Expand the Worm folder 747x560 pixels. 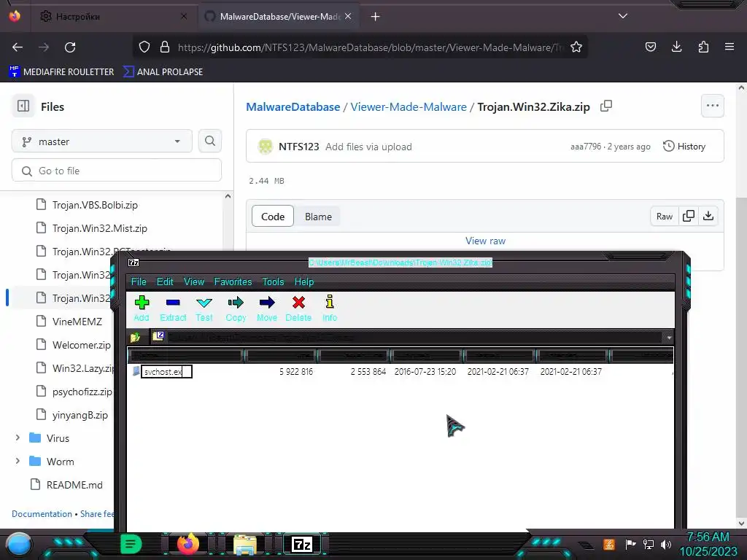tap(18, 461)
